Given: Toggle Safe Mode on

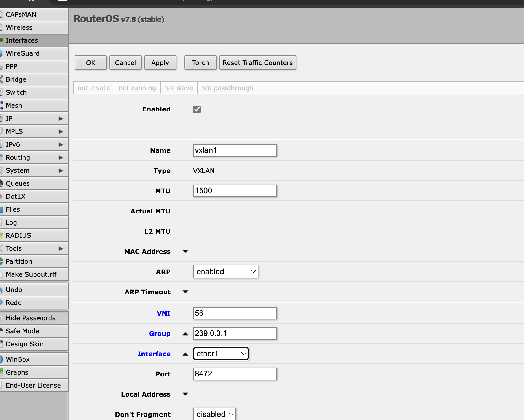Looking at the screenshot, I should tap(22, 331).
